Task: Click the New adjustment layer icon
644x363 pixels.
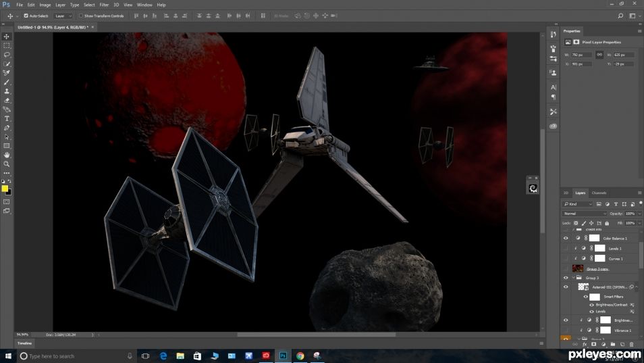Action: (603, 345)
